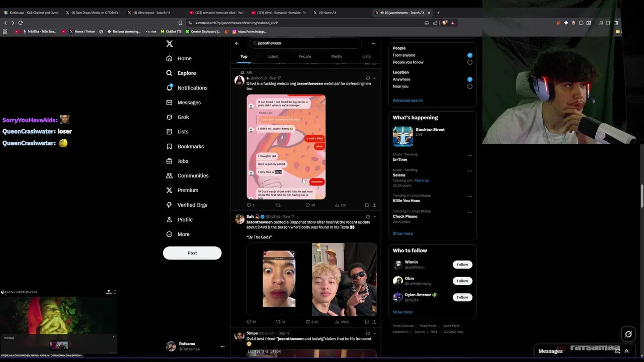Open the Advanced search link
Image resolution: width=644 pixels, height=362 pixels.
coord(408,101)
